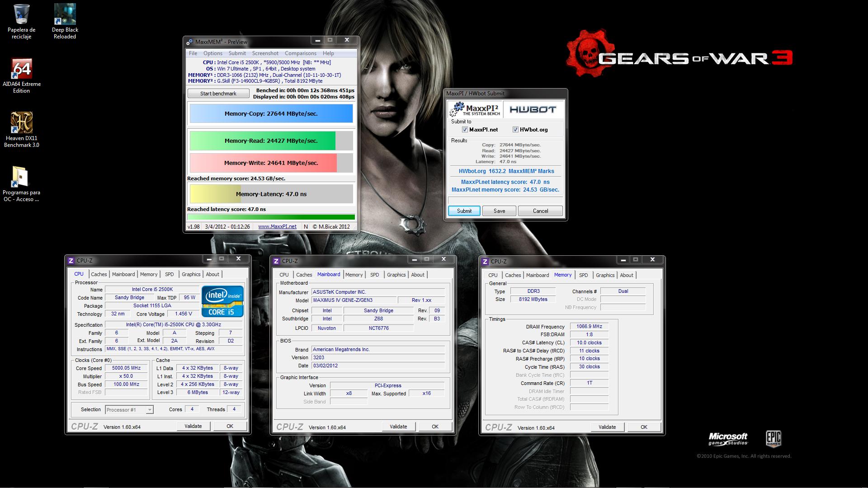Image resolution: width=868 pixels, height=488 pixels.
Task: Click the Memory-Read result bar
Action: coord(271,141)
